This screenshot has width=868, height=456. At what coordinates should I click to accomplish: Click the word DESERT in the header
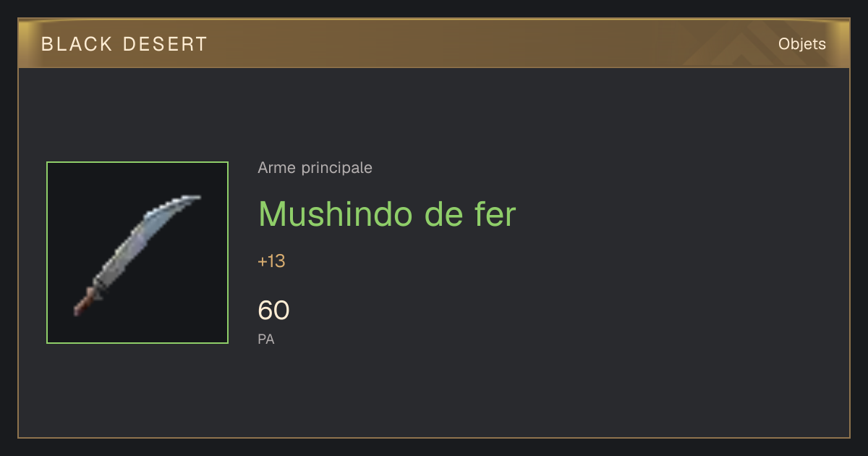coord(165,44)
